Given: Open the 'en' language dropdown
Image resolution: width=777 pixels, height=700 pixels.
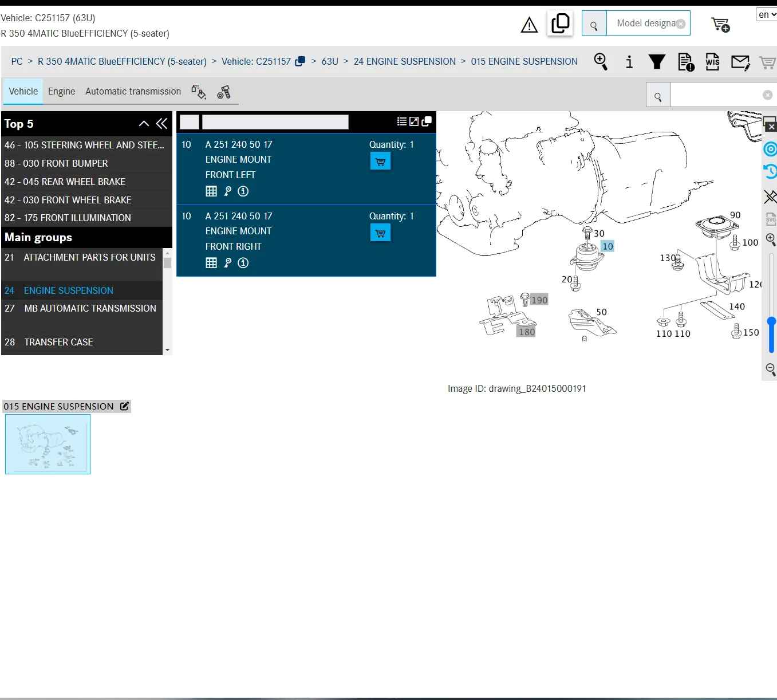Looking at the screenshot, I should click(767, 15).
